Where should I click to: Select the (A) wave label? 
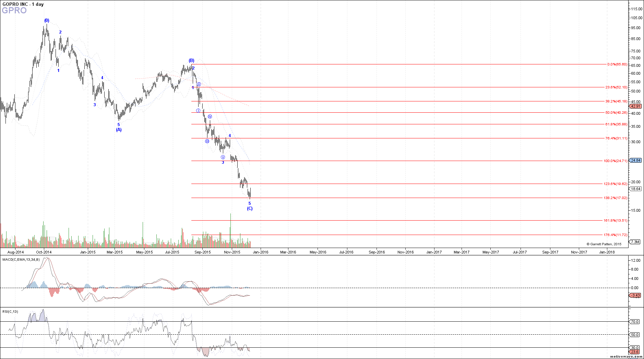tap(119, 130)
